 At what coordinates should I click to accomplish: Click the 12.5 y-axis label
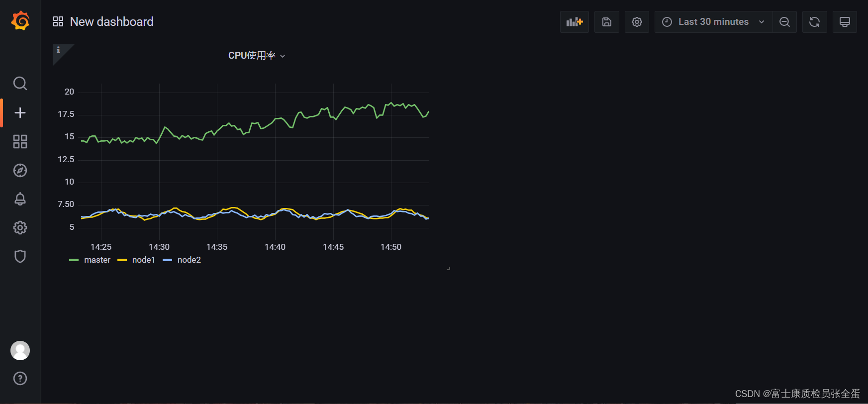coord(66,160)
